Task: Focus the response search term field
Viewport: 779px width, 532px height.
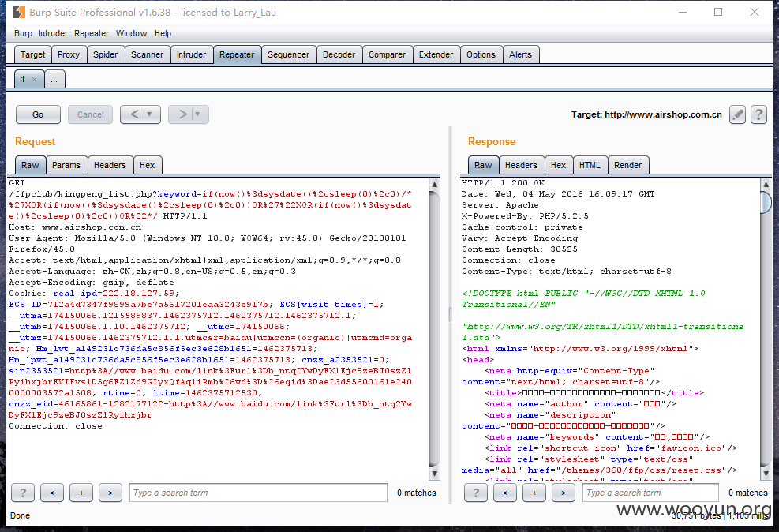Action: point(650,493)
